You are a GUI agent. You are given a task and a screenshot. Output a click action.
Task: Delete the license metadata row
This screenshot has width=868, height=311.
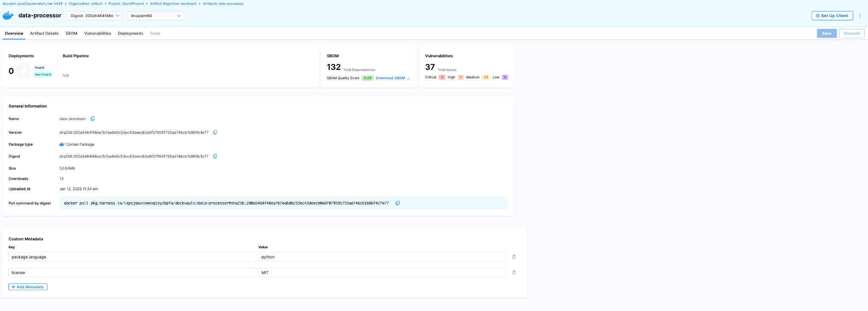click(x=514, y=272)
